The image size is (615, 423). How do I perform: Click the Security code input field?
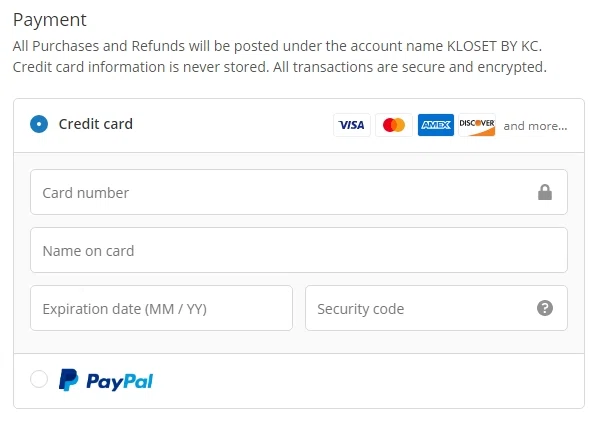[x=420, y=308]
